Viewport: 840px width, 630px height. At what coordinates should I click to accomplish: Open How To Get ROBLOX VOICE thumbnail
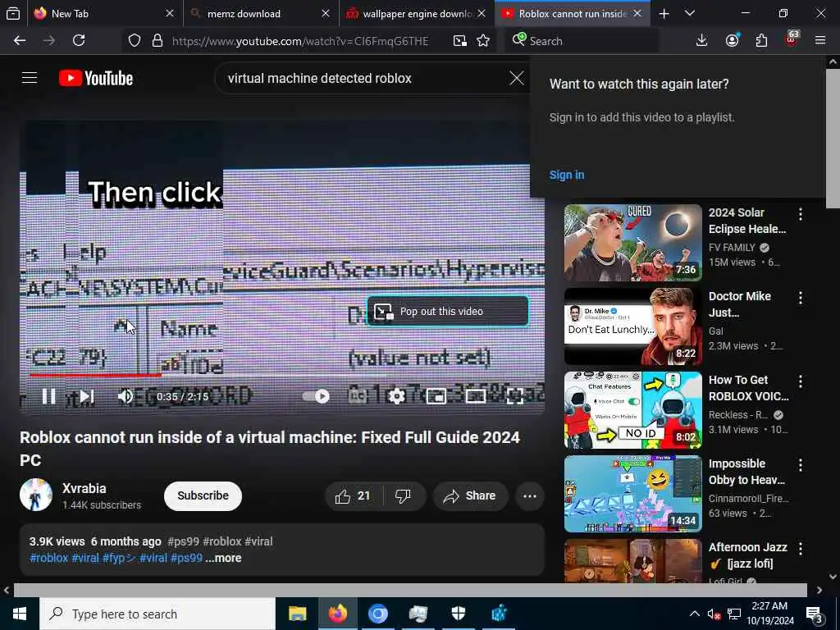point(632,410)
